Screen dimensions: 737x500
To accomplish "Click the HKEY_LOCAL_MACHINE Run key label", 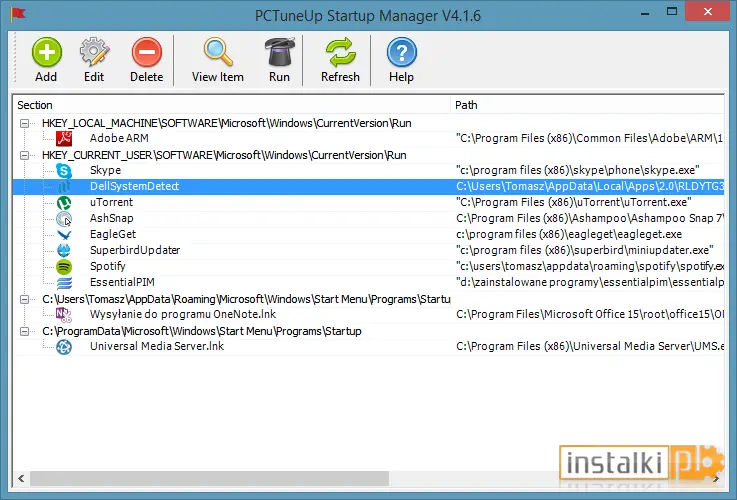I will pyautogui.click(x=227, y=123).
